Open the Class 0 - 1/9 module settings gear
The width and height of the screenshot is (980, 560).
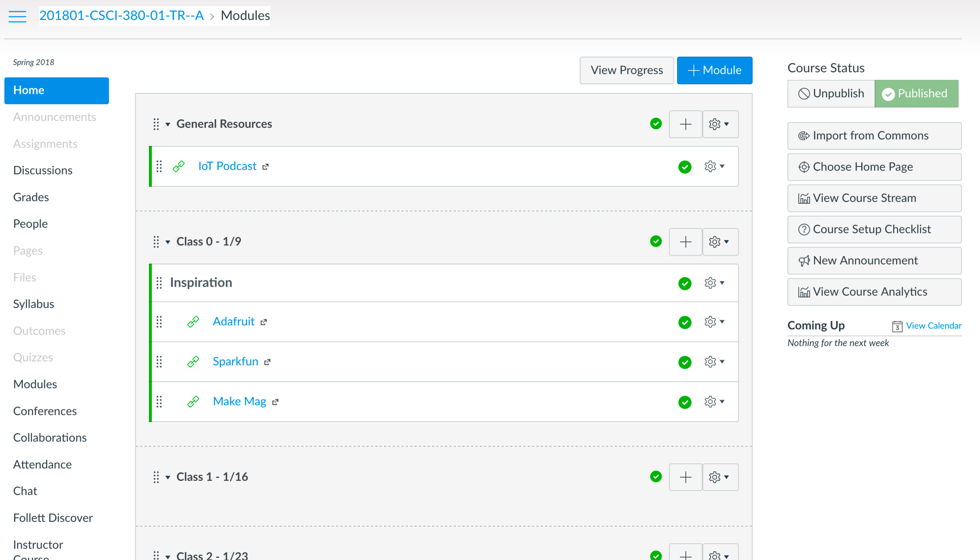pos(719,242)
